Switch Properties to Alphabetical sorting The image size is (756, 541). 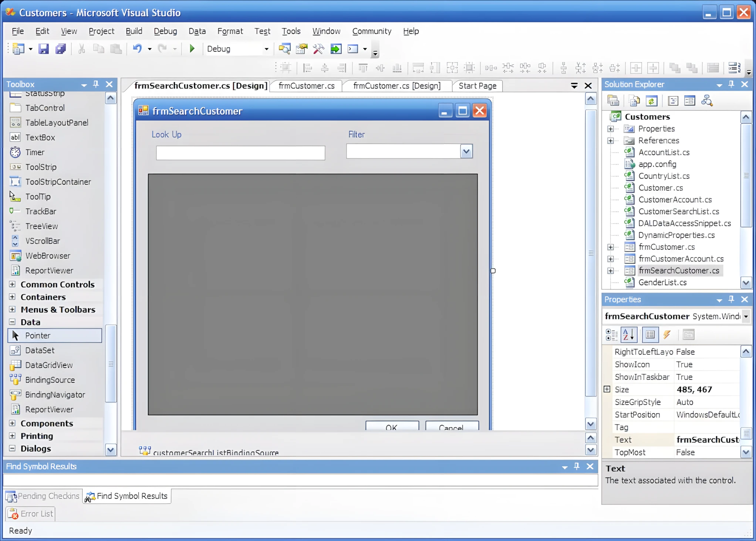pyautogui.click(x=628, y=335)
